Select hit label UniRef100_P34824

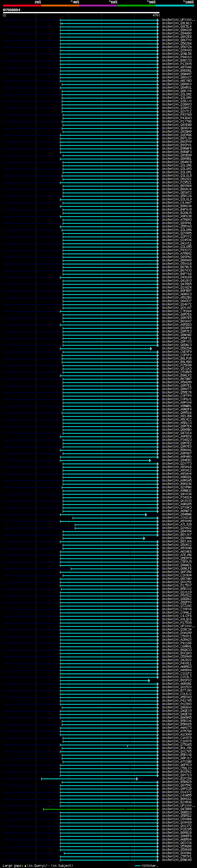(x=176, y=497)
